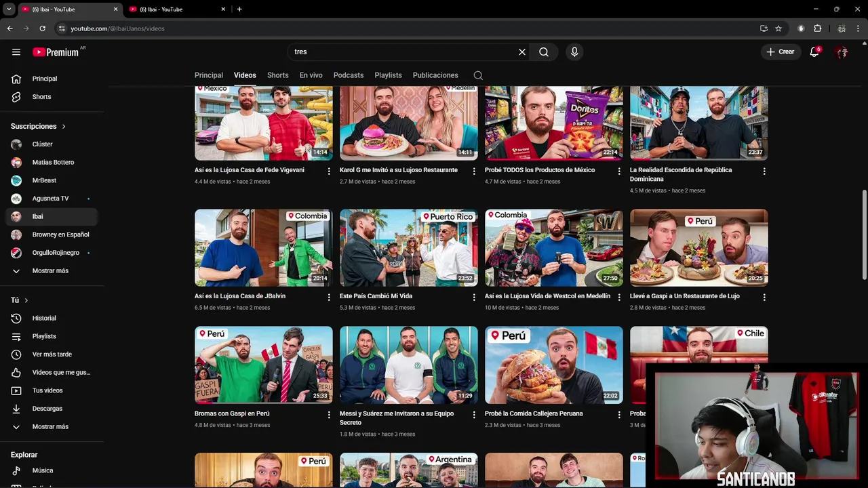The width and height of the screenshot is (868, 488).
Task: Open Música under Explorar
Action: point(52,470)
